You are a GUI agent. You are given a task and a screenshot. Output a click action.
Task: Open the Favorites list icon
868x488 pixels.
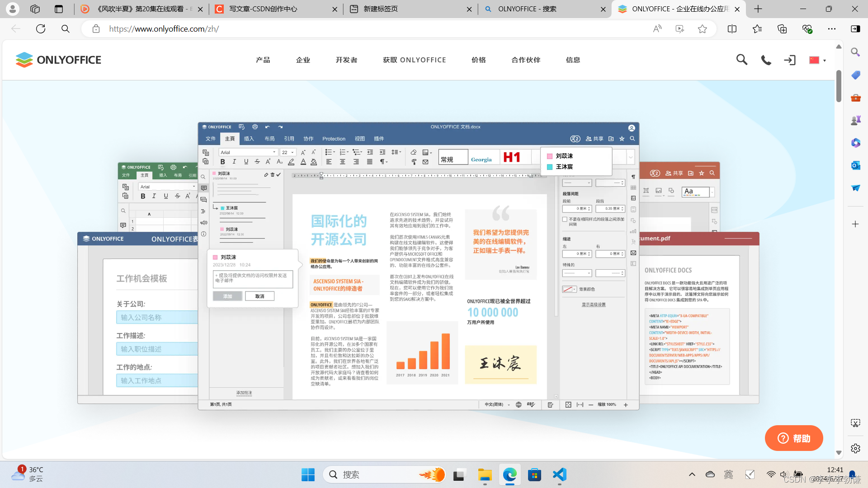[757, 29]
